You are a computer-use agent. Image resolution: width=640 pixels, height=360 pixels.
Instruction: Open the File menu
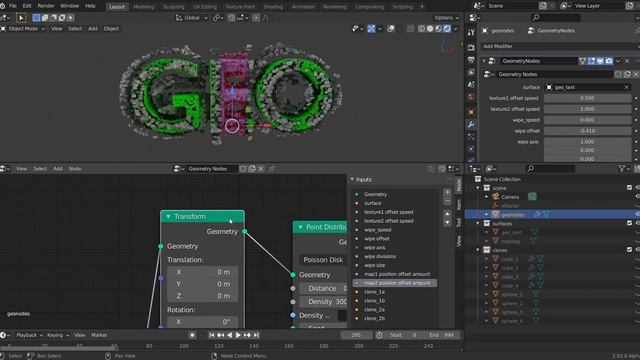13,6
